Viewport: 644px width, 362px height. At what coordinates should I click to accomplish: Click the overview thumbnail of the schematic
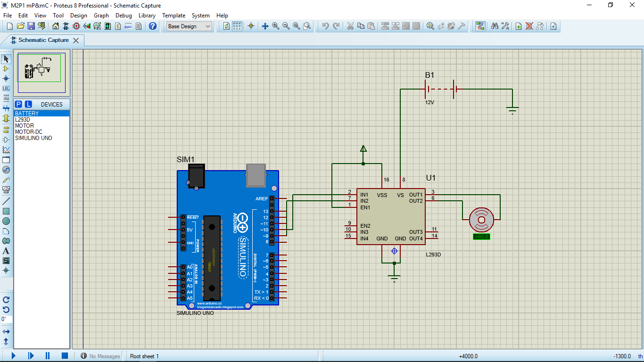(x=41, y=73)
